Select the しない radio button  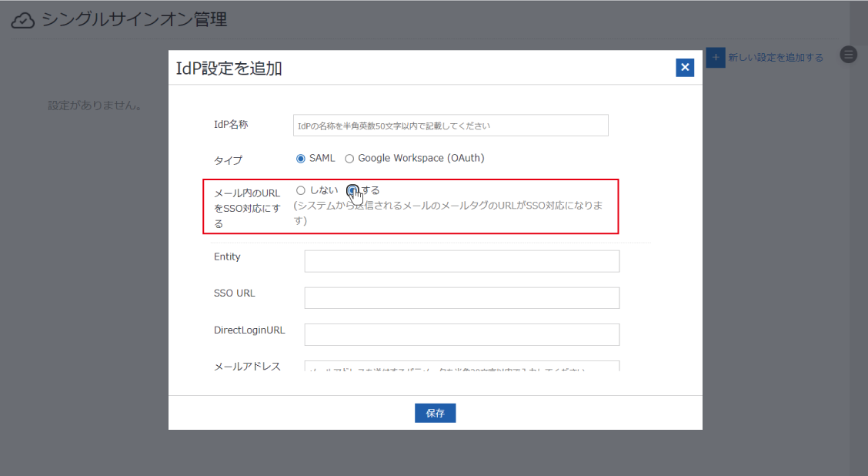(301, 190)
